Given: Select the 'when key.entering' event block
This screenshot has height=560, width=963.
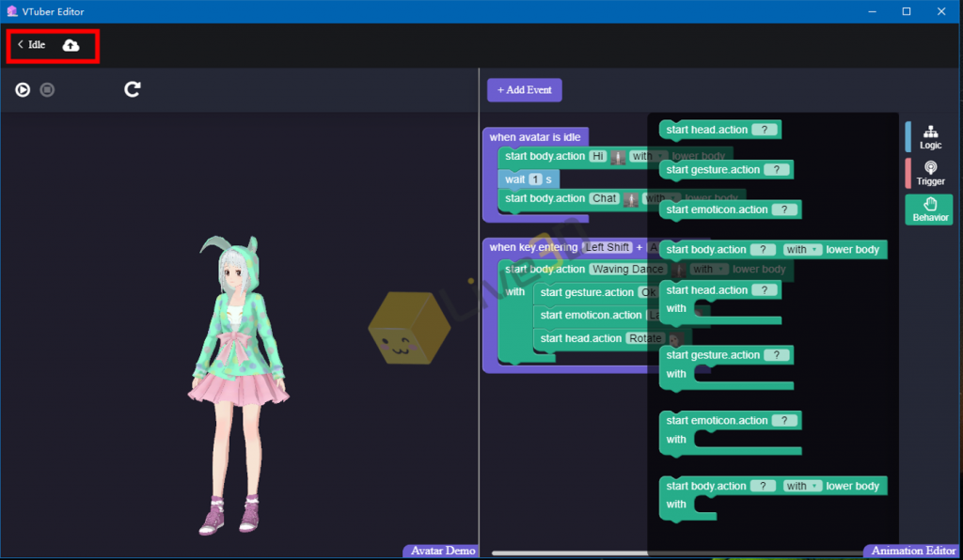Looking at the screenshot, I should point(533,247).
